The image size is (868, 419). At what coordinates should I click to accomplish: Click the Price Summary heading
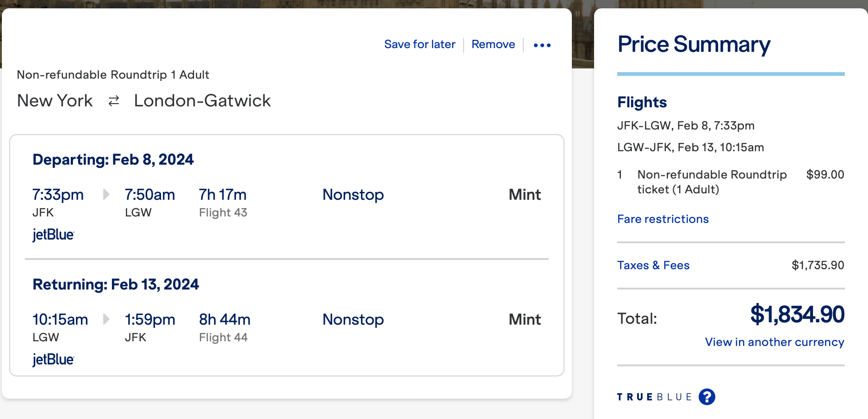(694, 44)
